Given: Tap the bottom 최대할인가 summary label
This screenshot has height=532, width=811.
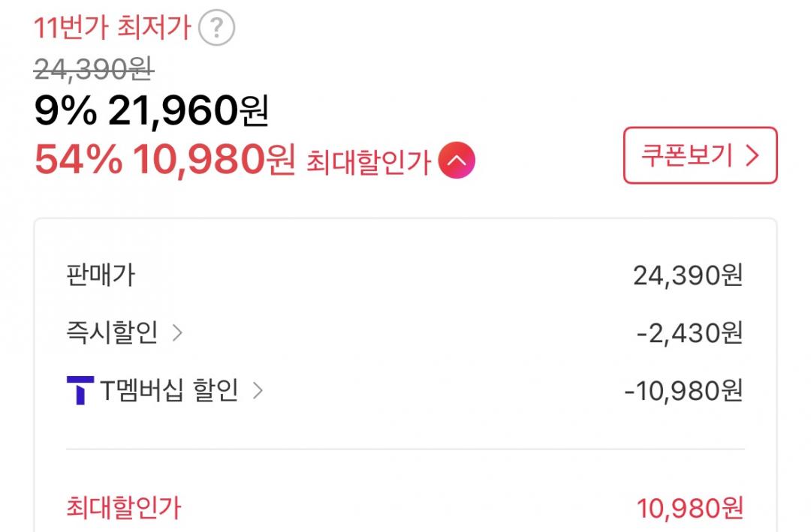Looking at the screenshot, I should [124, 508].
